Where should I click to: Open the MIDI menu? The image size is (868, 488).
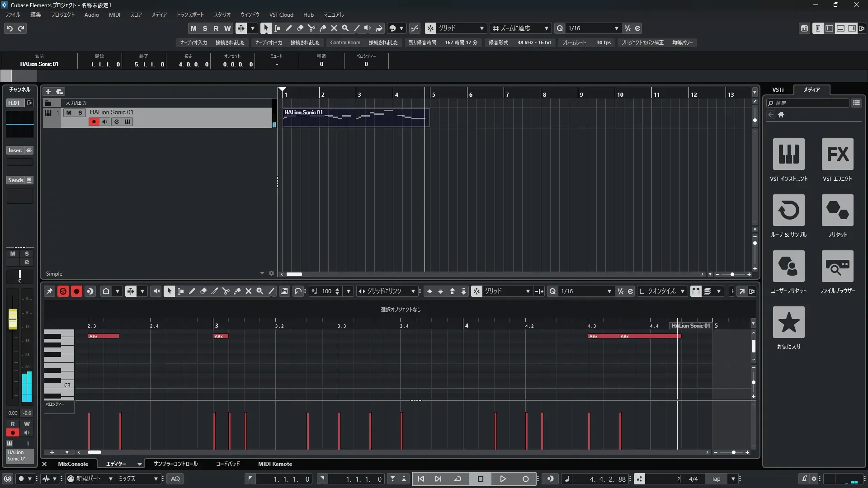(x=114, y=15)
